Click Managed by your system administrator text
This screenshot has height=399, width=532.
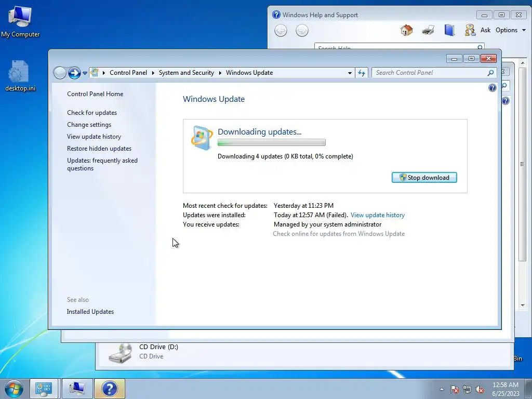[327, 224]
